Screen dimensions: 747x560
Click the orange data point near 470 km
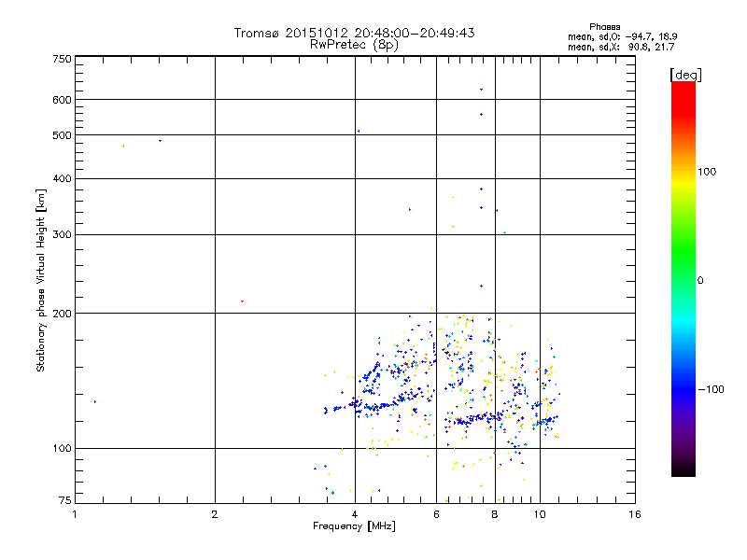(x=123, y=147)
